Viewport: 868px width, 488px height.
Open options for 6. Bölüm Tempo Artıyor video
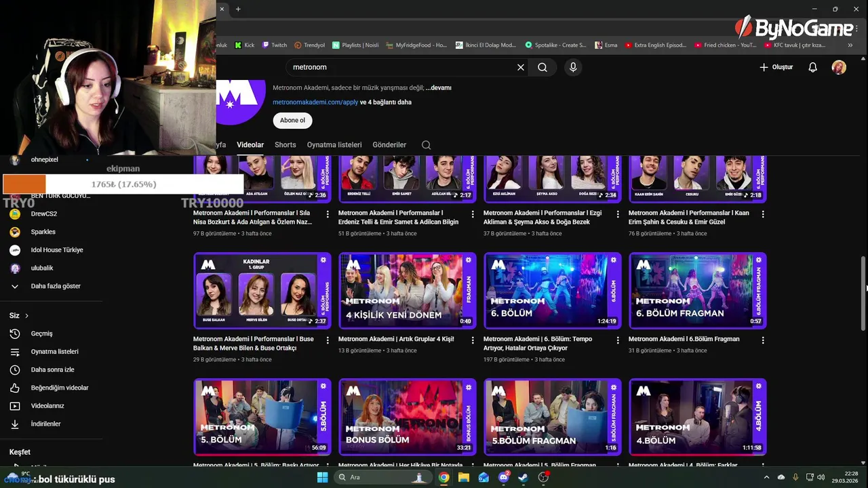pos(618,340)
